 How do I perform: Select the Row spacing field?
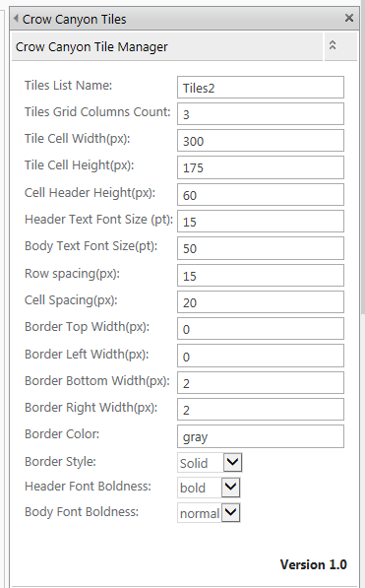pos(261,275)
